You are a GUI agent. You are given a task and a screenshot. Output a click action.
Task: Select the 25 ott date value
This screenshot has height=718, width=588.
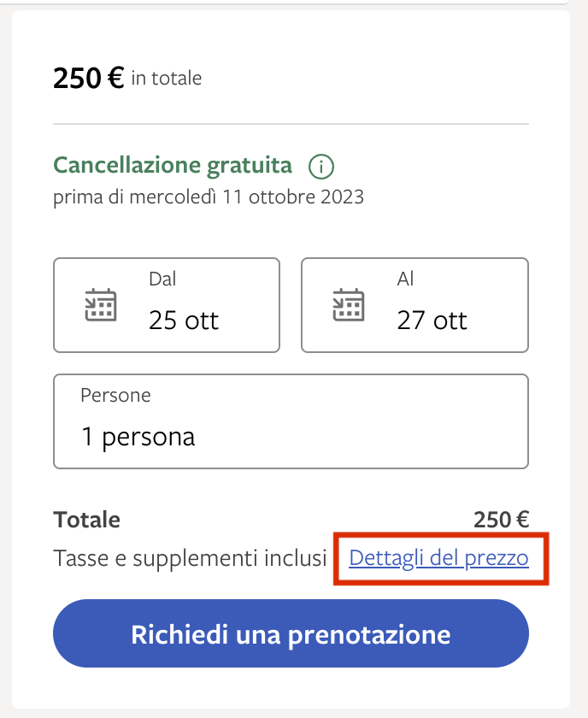coord(184,321)
